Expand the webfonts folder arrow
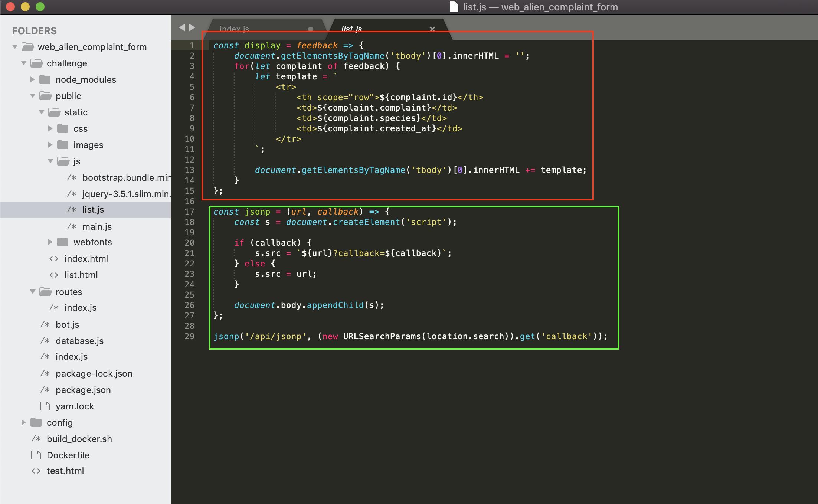The image size is (818, 504). point(50,242)
